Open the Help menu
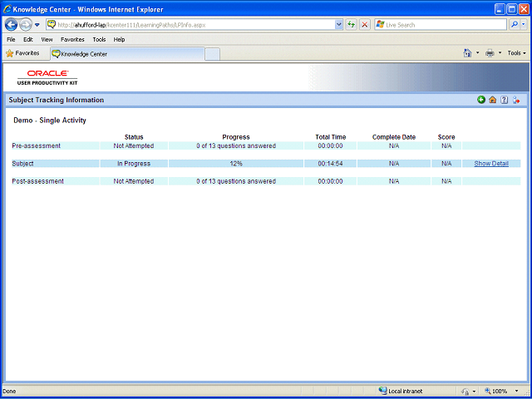This screenshot has height=399, width=532. pos(119,39)
